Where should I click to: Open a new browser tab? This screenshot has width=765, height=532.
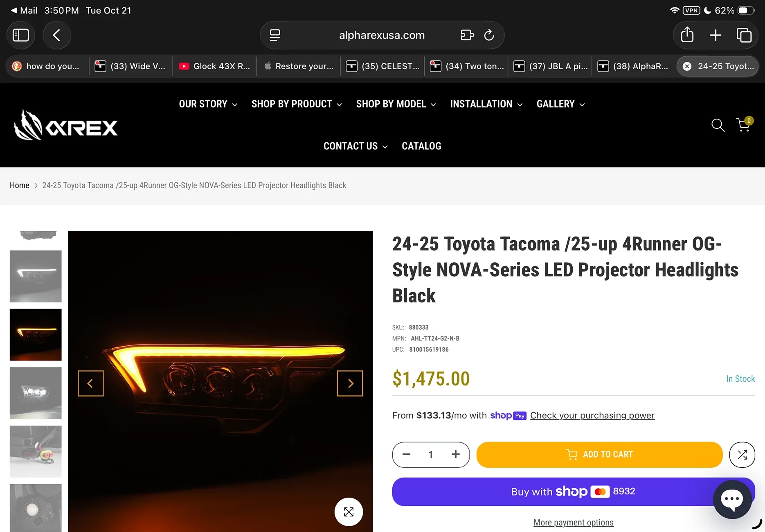[715, 35]
